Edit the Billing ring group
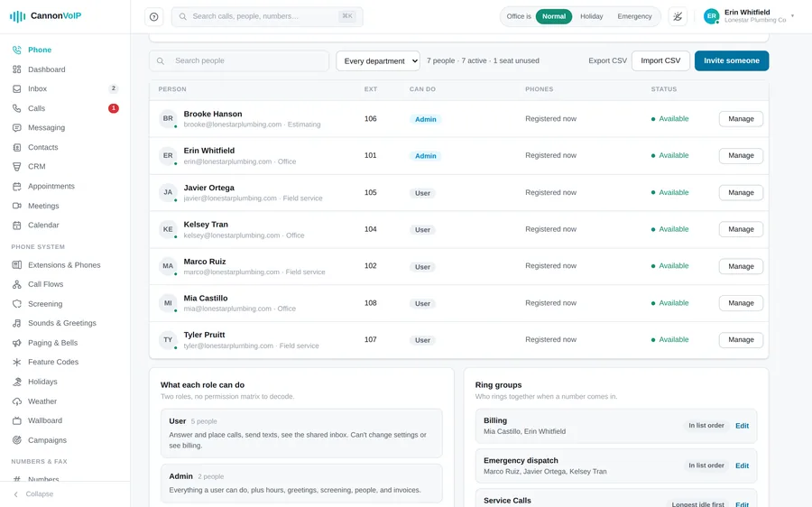This screenshot has height=507, width=812. [743, 426]
